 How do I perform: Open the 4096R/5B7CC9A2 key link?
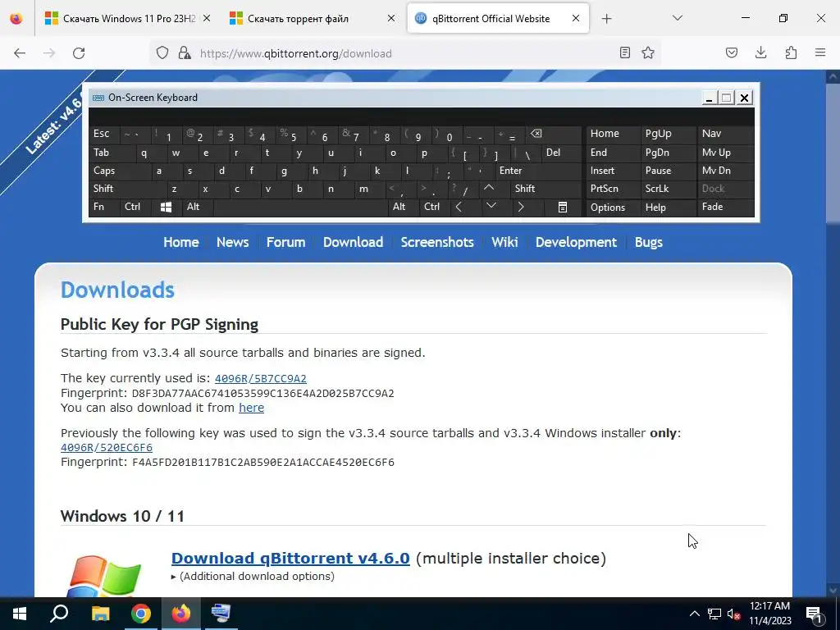(x=260, y=379)
